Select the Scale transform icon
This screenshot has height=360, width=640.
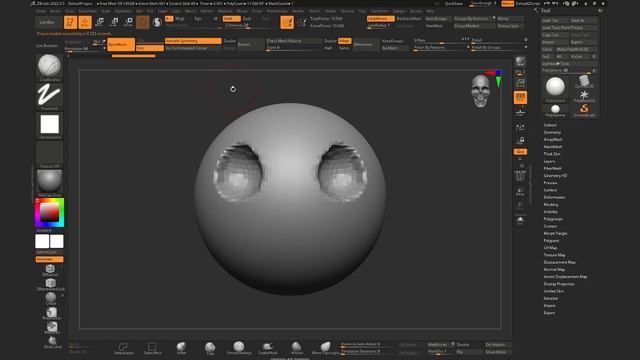(114, 22)
